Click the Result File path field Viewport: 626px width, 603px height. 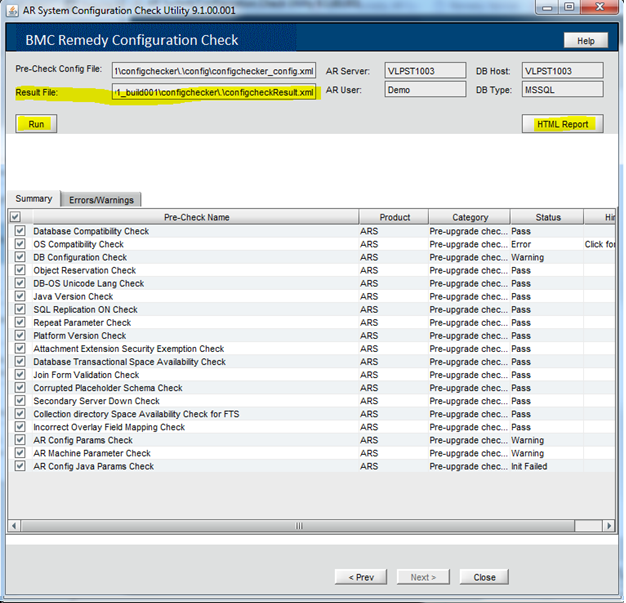coord(214,92)
